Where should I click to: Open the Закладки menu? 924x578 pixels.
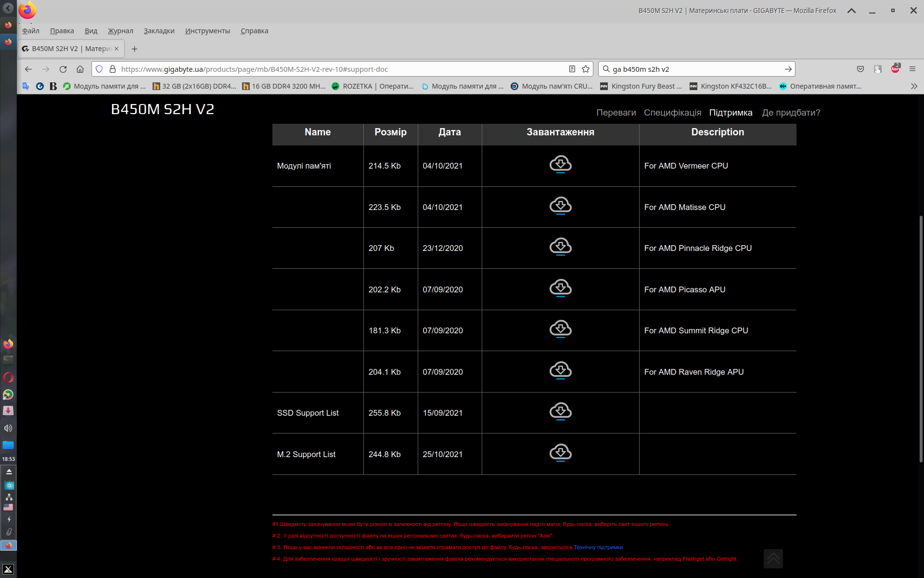[159, 31]
